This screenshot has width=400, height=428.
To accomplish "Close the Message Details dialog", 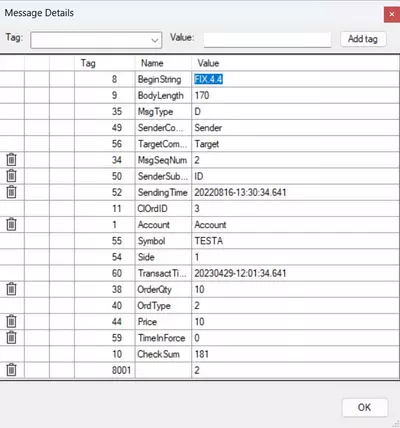I will [x=392, y=14].
